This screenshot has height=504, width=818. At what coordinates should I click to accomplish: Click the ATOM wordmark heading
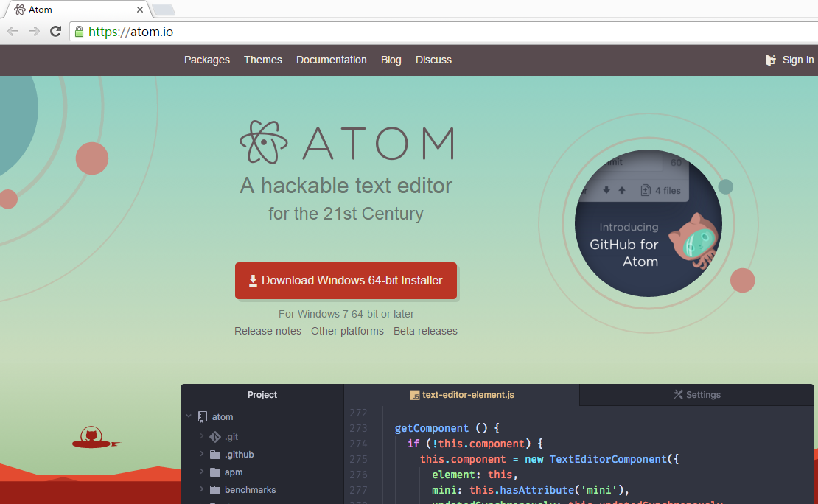click(x=378, y=143)
